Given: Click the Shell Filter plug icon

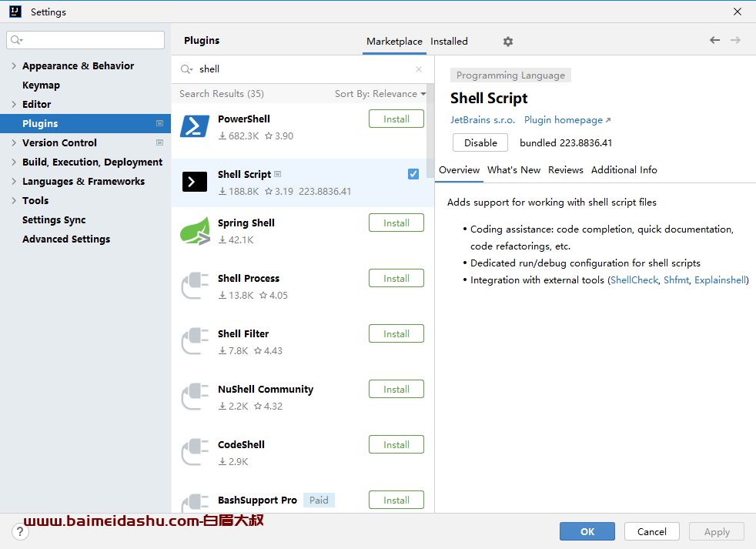Looking at the screenshot, I should point(195,341).
